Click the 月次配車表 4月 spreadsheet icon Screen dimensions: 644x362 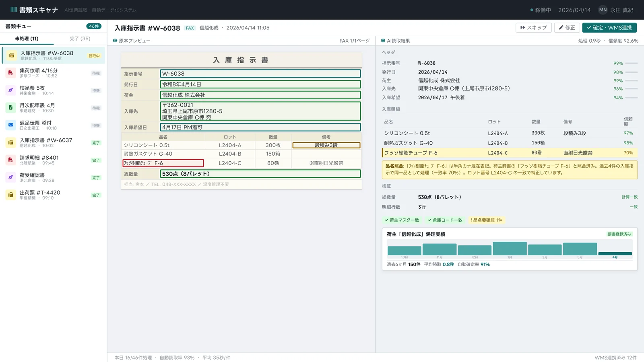(10, 107)
